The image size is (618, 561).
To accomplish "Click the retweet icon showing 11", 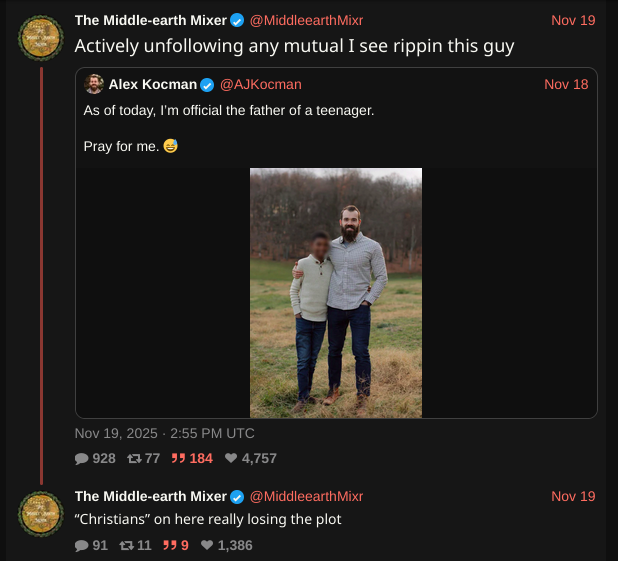I will tap(127, 546).
